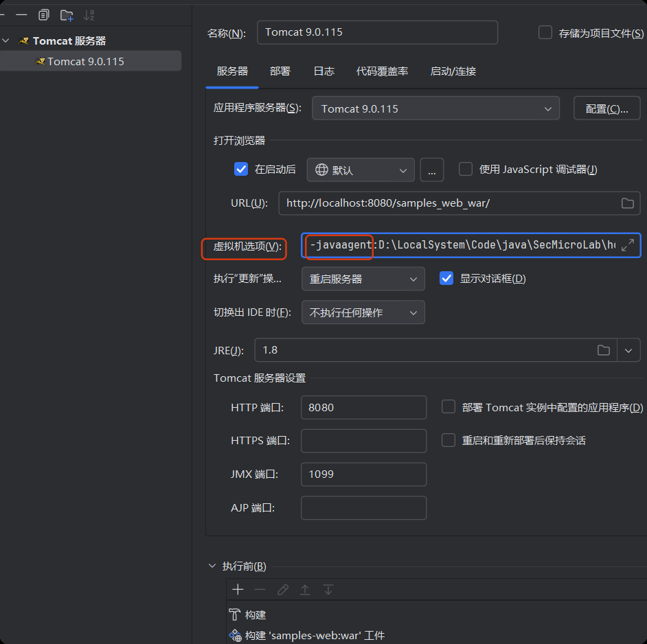Click the empty HTTPS 端口 field
Screen dimensions: 647x644
pyautogui.click(x=363, y=441)
